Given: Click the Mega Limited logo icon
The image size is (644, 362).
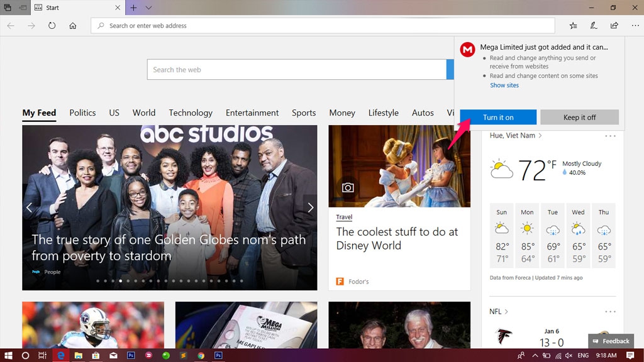Looking at the screenshot, I should (x=467, y=49).
